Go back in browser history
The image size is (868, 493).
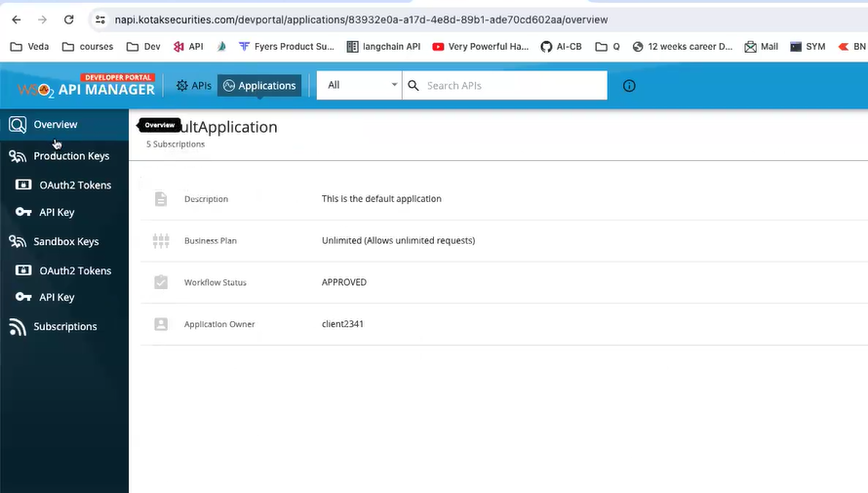tap(16, 20)
